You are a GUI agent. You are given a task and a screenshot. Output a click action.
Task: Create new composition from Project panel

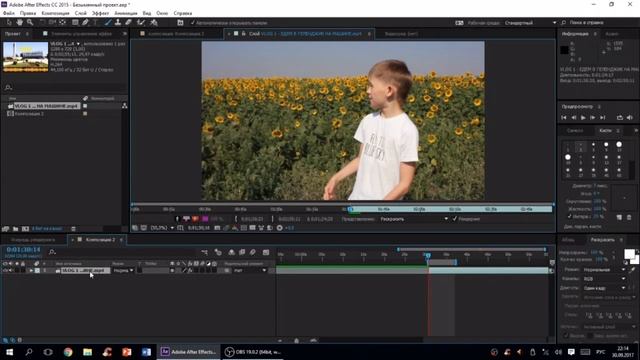coord(25,229)
